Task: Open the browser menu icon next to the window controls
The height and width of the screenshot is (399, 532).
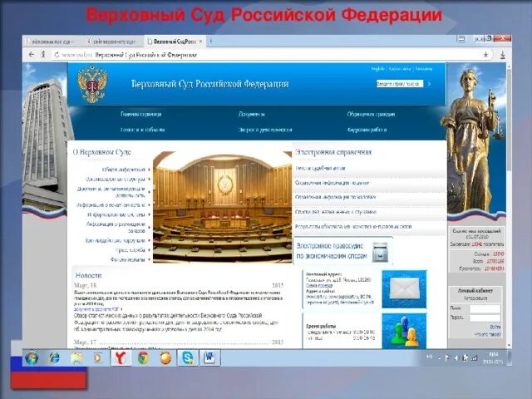Action: click(461, 39)
